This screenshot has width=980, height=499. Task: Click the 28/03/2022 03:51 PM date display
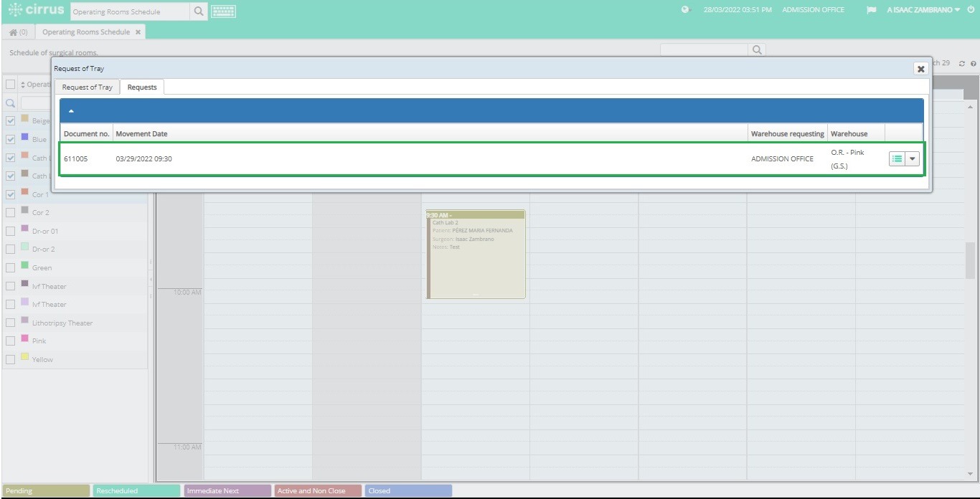[x=738, y=10]
